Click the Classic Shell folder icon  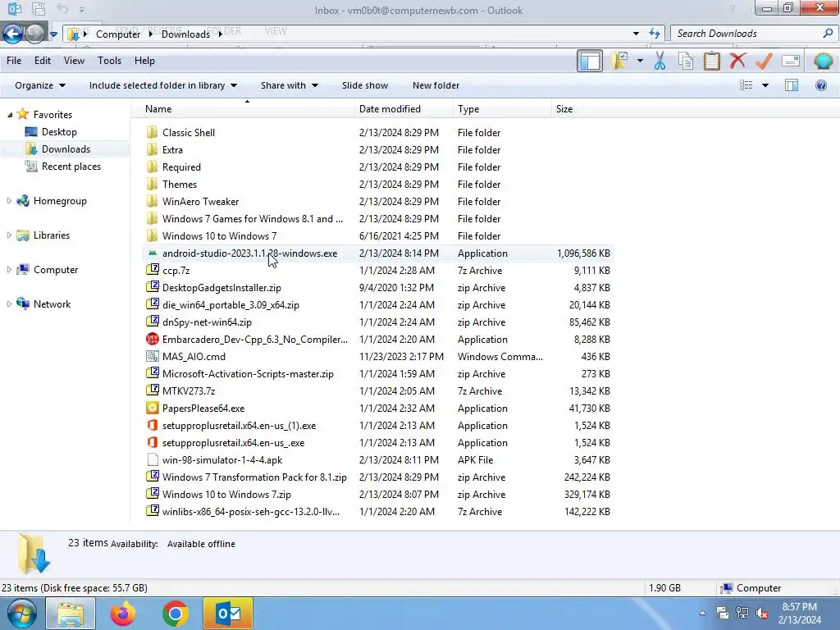(x=153, y=132)
